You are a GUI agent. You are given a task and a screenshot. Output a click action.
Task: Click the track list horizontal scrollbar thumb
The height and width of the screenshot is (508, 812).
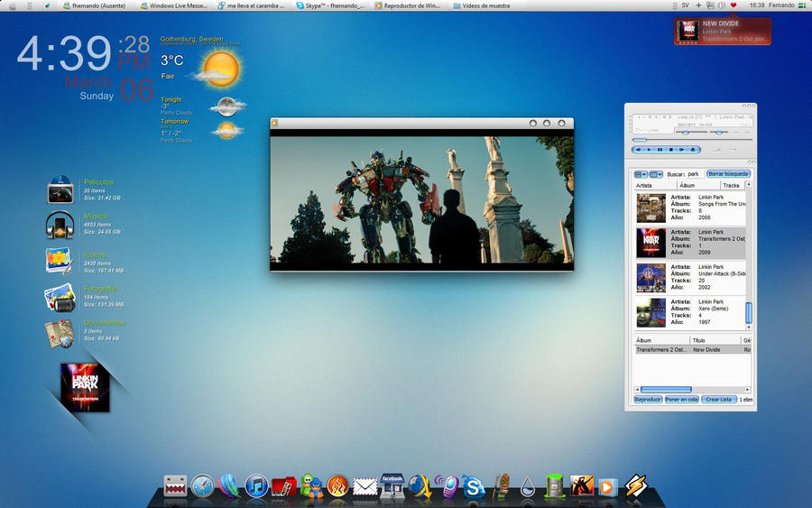point(666,390)
